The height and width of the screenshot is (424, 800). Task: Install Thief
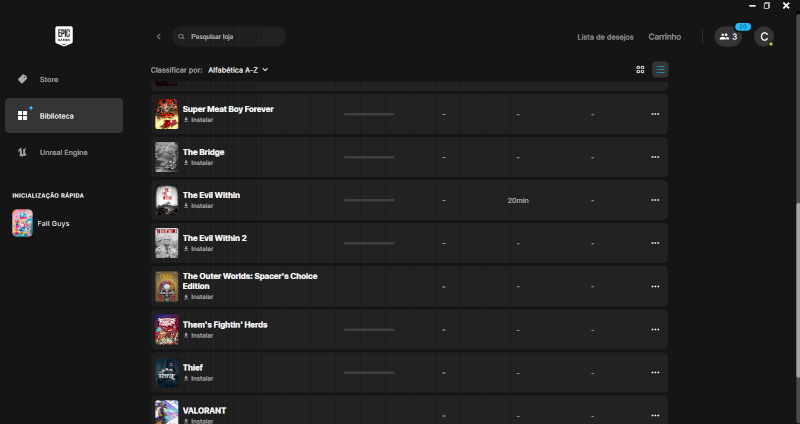[198, 379]
